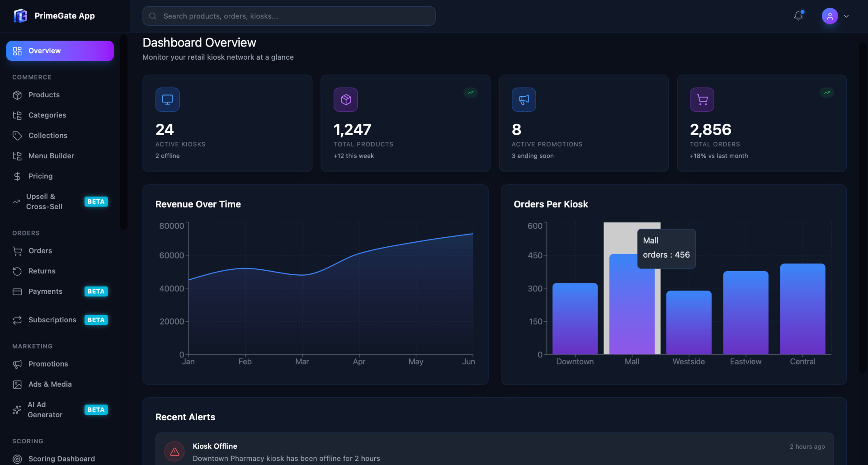This screenshot has width=868, height=465.
Task: Click the Scoring Dashboard target icon
Action: pos(17,459)
